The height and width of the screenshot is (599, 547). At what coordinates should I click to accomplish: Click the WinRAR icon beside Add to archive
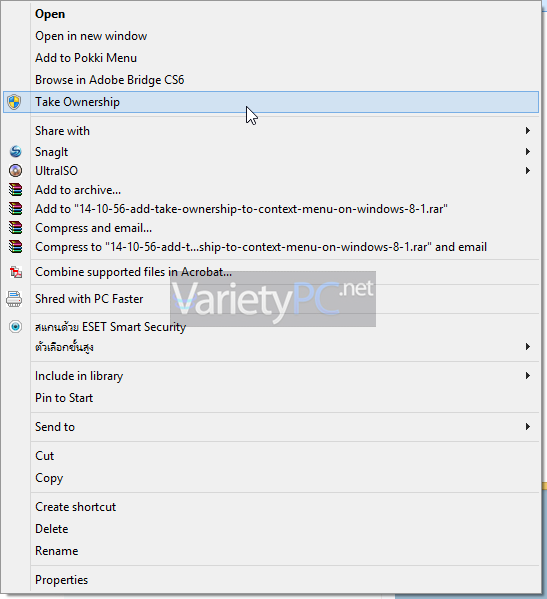[x=16, y=189]
